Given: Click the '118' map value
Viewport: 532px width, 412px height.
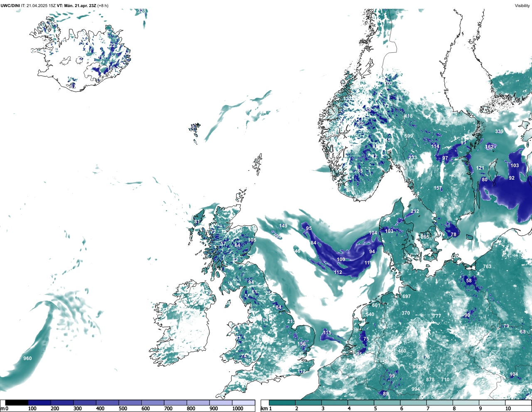Looking at the screenshot, I should click(409, 116).
